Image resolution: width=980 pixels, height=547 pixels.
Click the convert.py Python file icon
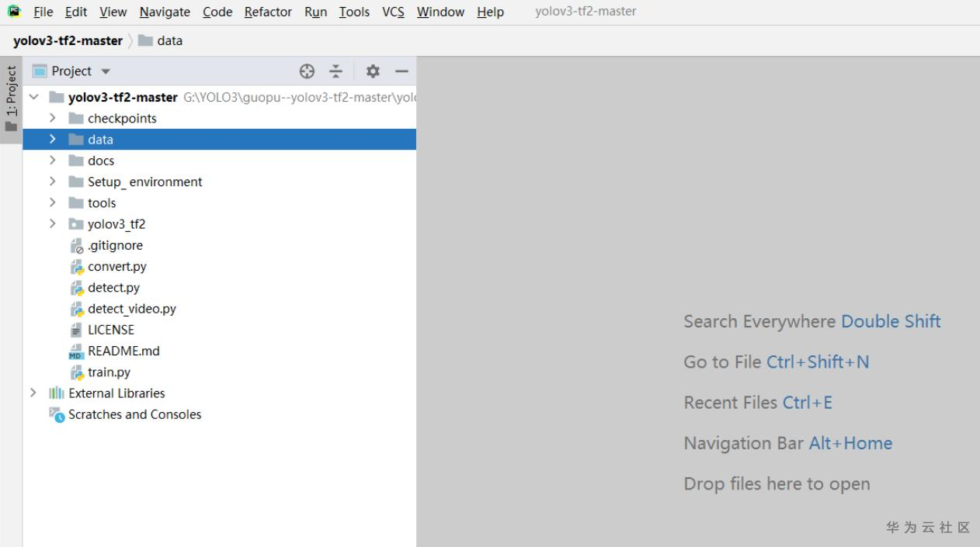(77, 267)
